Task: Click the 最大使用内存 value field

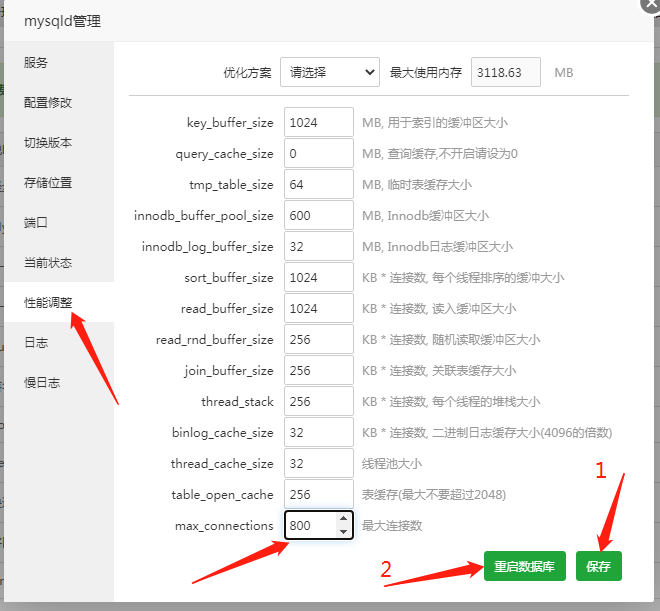Action: [x=505, y=72]
